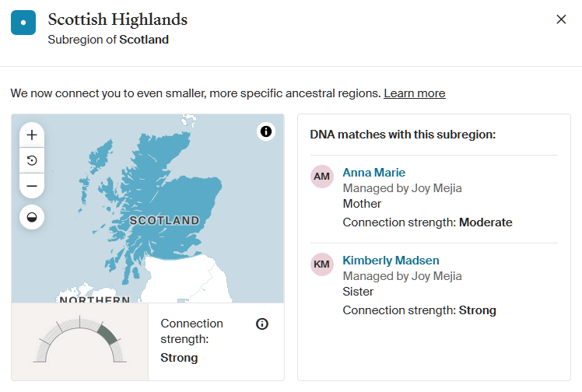
Task: Open the Learn more link
Action: point(414,93)
